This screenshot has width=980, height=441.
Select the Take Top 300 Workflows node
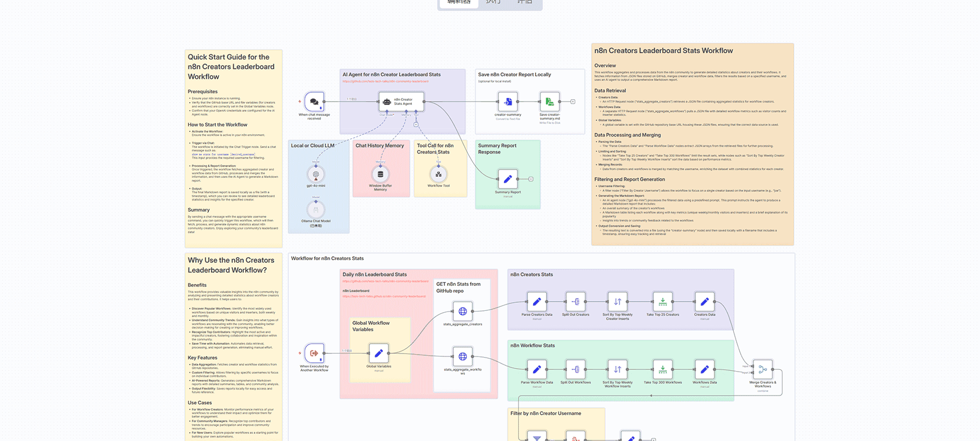(x=663, y=370)
